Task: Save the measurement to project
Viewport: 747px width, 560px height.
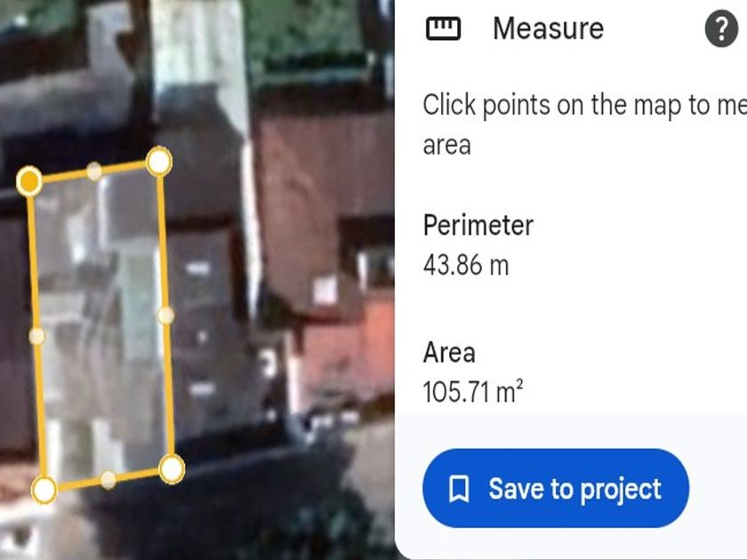Action: click(x=556, y=488)
